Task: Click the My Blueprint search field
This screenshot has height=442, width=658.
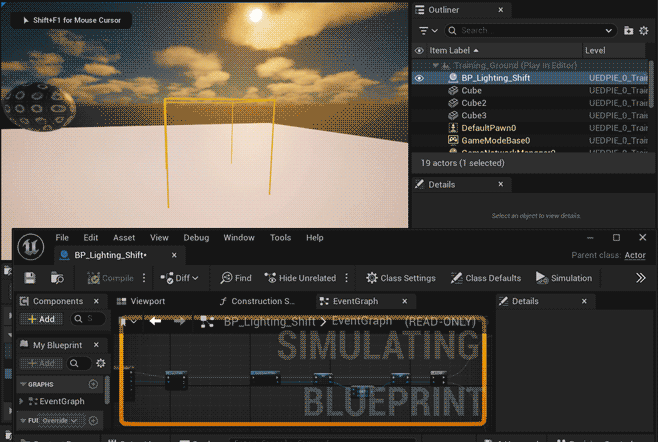Action: tap(78, 363)
